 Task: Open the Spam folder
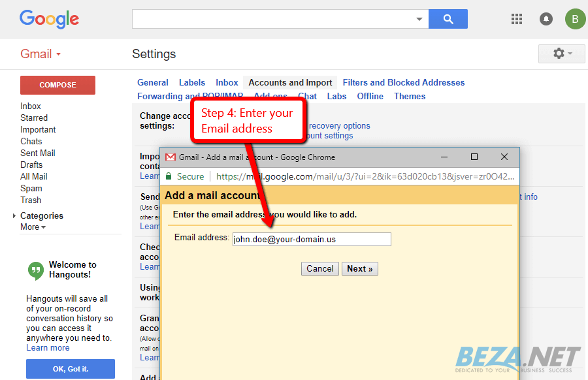click(31, 189)
